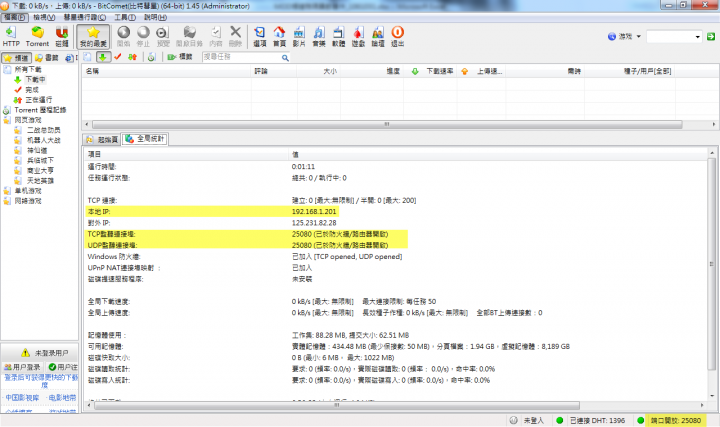Click the statistics panel vertical scrollbar
720x427 pixels.
712,264
